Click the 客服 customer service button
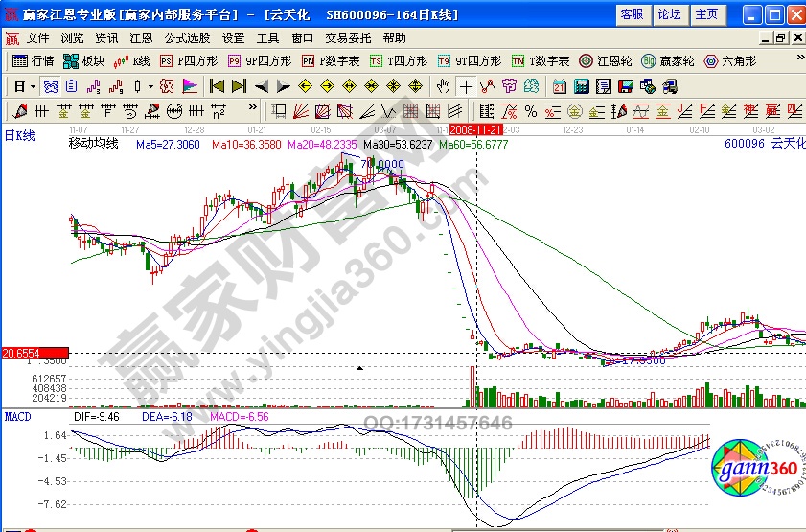 (x=632, y=14)
